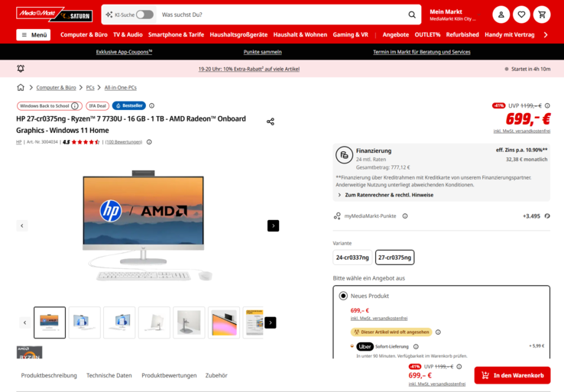Open 19-20 Uhr 10% Extra-Rabatt link

[x=249, y=69]
